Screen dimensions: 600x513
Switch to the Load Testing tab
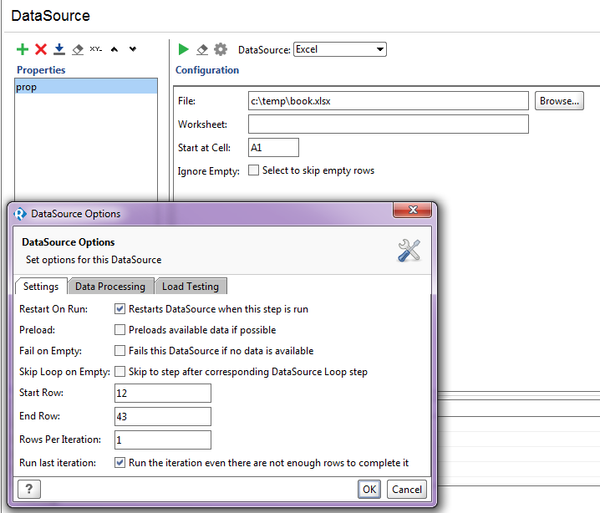190,287
